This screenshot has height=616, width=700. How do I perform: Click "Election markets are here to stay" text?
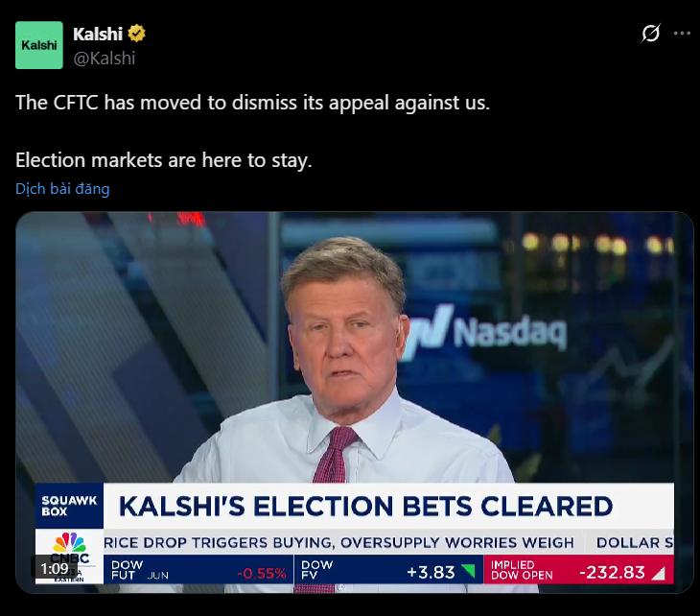[164, 159]
